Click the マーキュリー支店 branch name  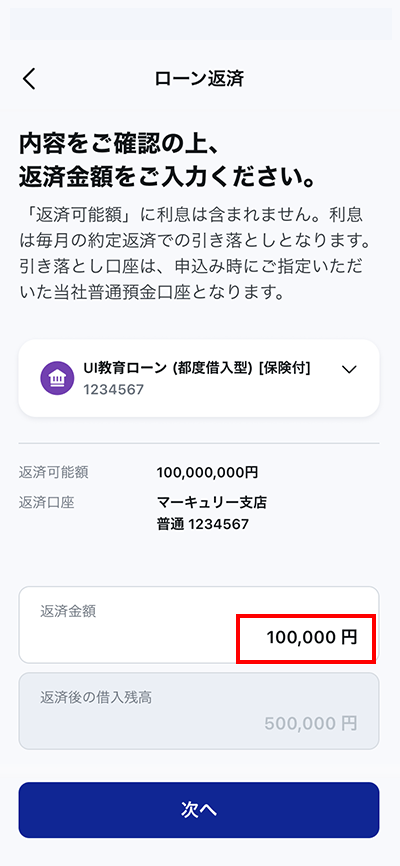pyautogui.click(x=212, y=503)
